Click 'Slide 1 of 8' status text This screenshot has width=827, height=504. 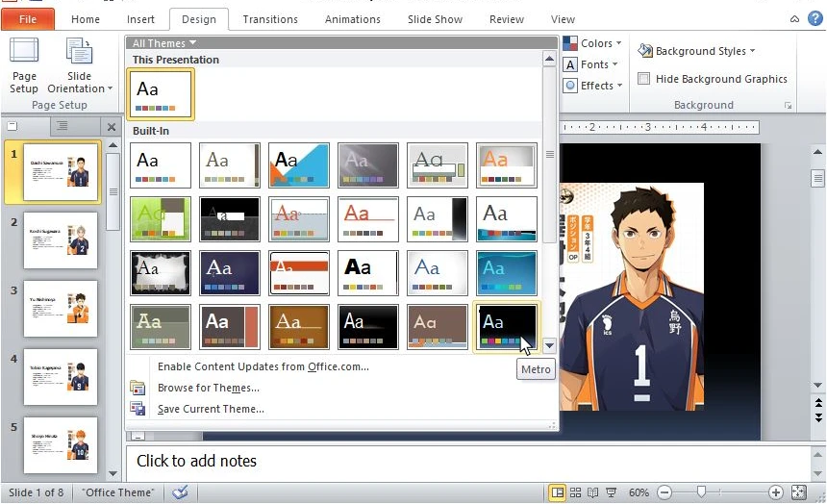[36, 492]
